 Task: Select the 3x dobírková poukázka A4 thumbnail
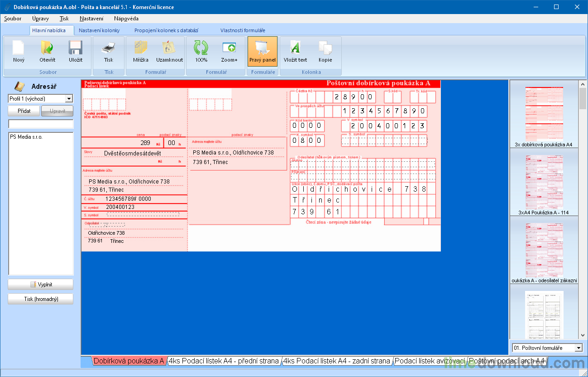pyautogui.click(x=544, y=113)
